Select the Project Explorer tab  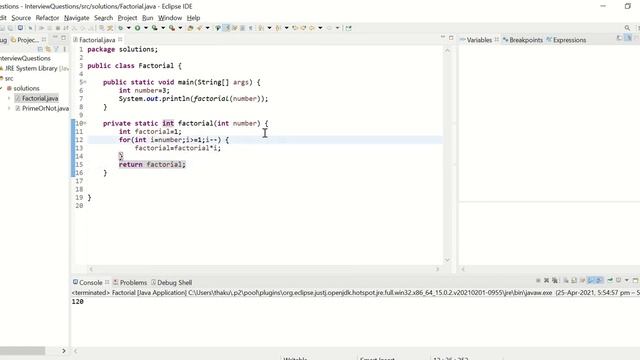[x=27, y=40]
